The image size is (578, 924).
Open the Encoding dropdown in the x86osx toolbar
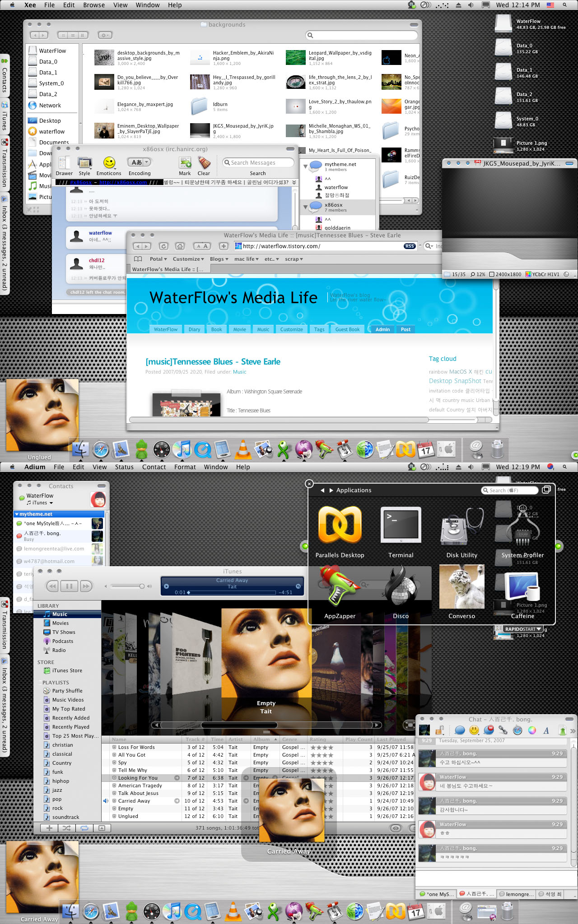tap(139, 162)
